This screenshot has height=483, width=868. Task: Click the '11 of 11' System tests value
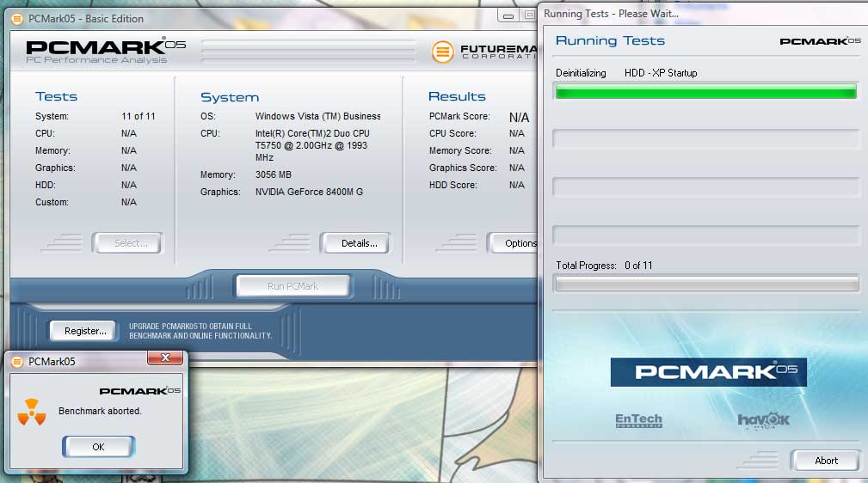(139, 116)
